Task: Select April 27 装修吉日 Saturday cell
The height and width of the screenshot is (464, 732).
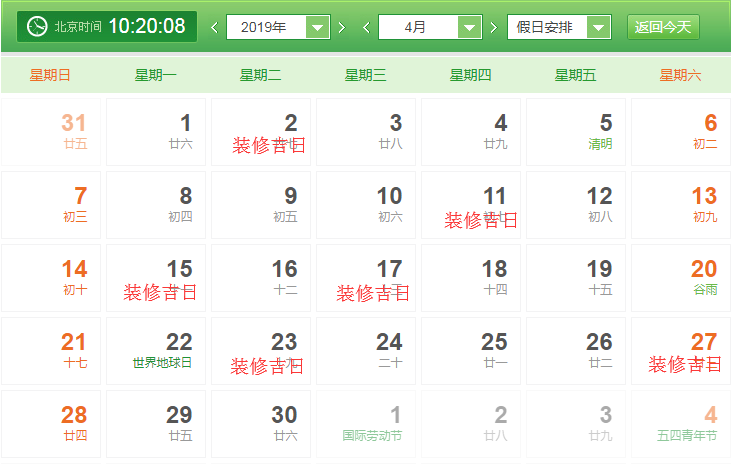Action: click(x=684, y=351)
